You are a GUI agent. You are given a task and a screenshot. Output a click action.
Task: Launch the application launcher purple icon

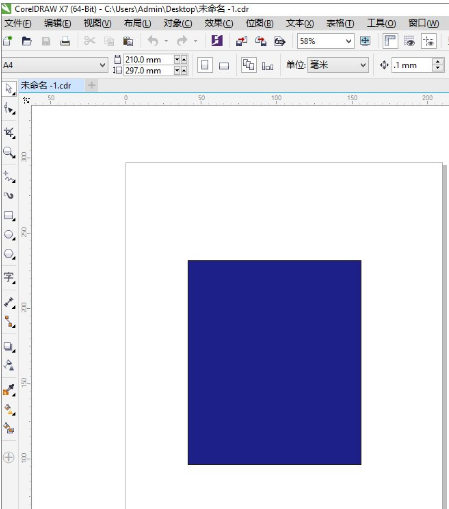(217, 41)
